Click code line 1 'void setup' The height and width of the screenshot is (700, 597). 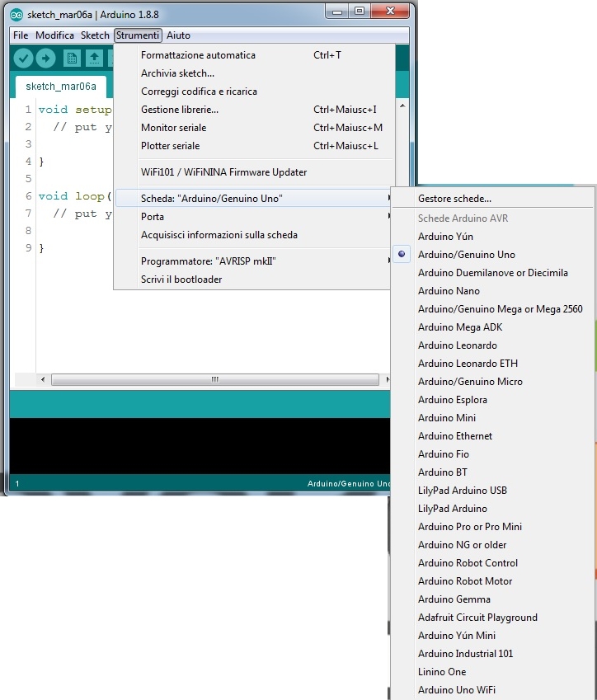tap(74, 110)
